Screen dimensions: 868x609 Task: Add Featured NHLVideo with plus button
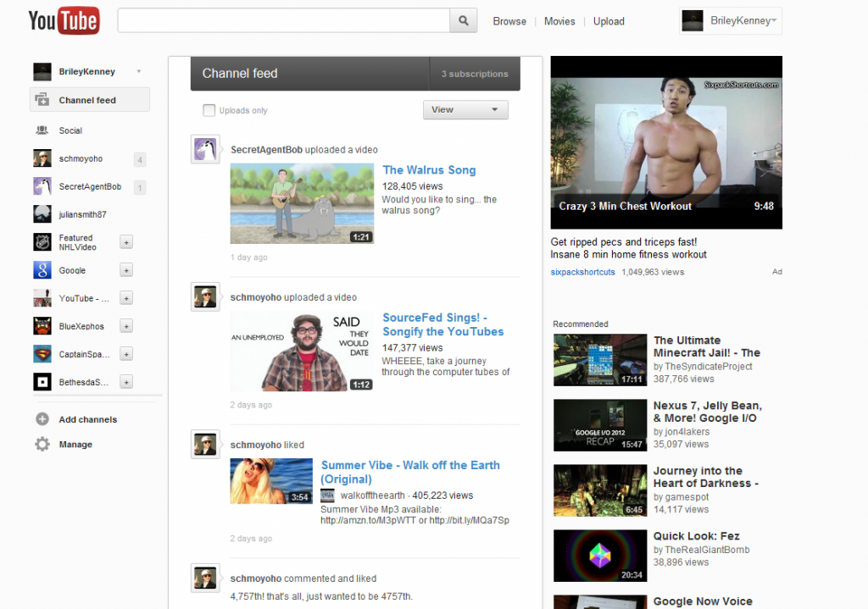(x=126, y=242)
